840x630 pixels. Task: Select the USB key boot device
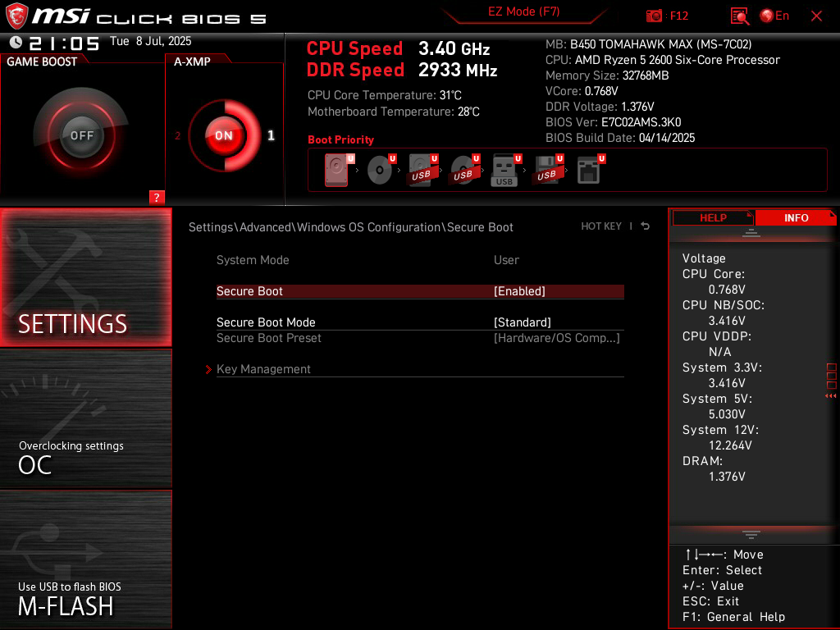click(505, 171)
